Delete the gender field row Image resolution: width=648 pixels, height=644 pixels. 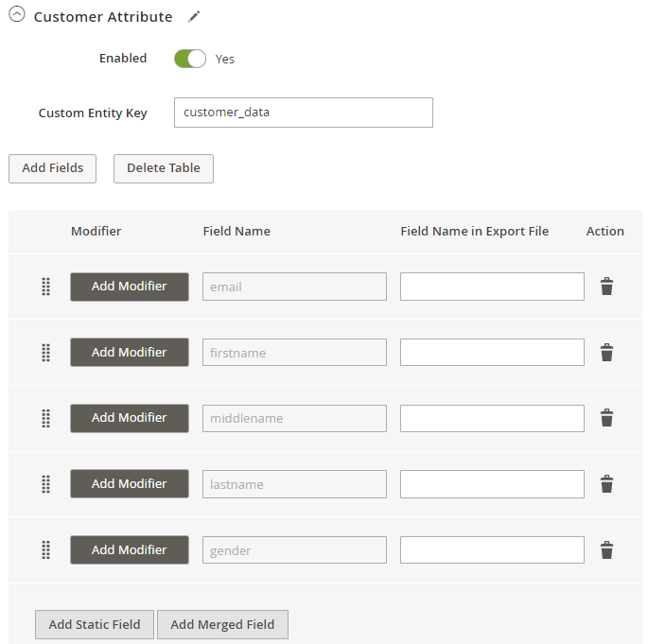606,549
